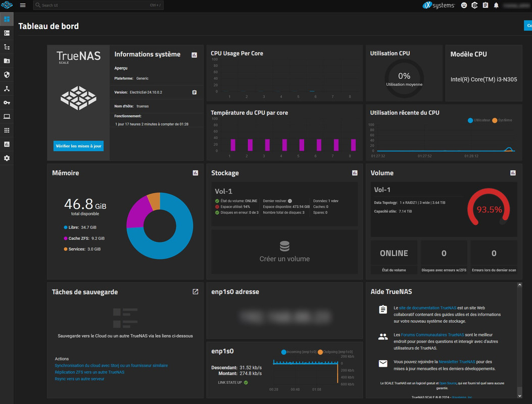Open the Credentials key icon
532x404 pixels.
[x=7, y=103]
